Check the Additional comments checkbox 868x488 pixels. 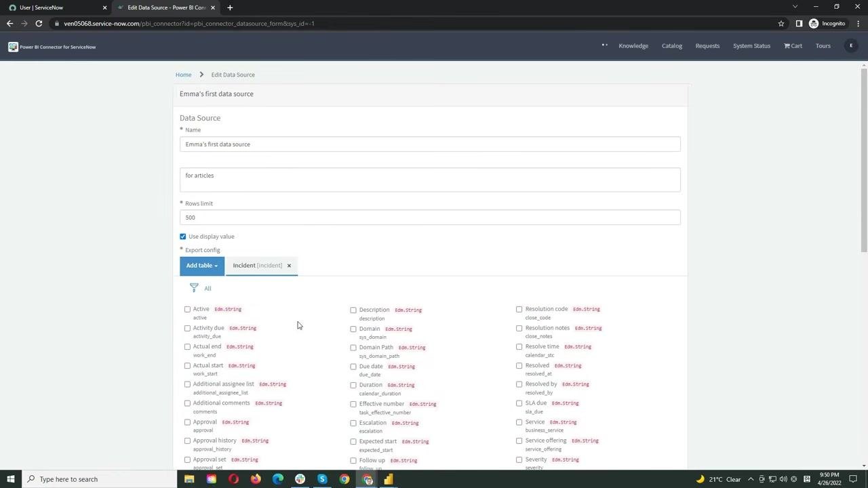(x=187, y=403)
